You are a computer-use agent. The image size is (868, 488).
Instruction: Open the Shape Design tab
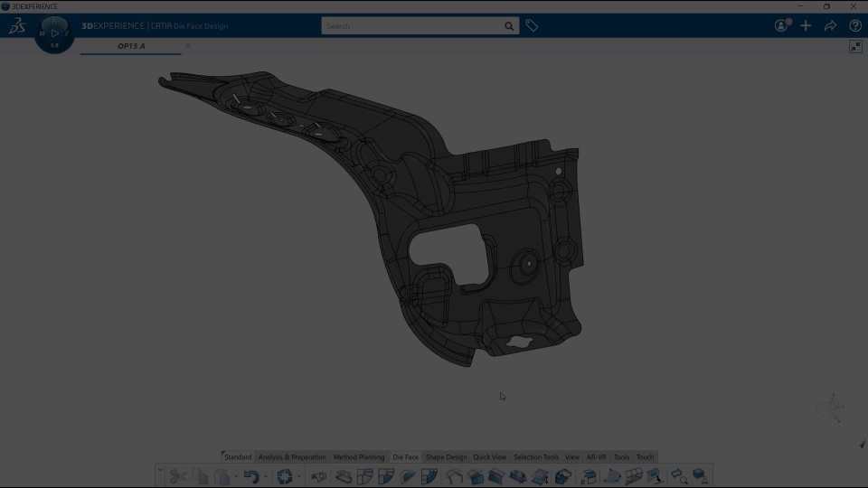446,457
